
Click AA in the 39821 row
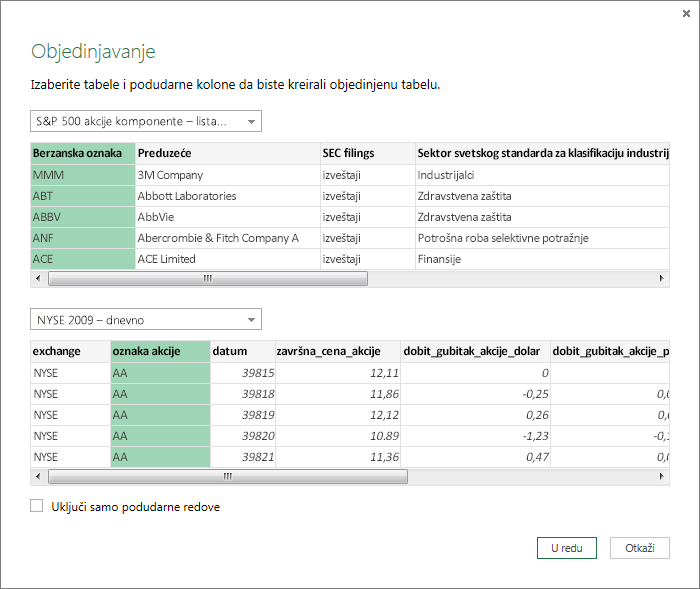160,457
